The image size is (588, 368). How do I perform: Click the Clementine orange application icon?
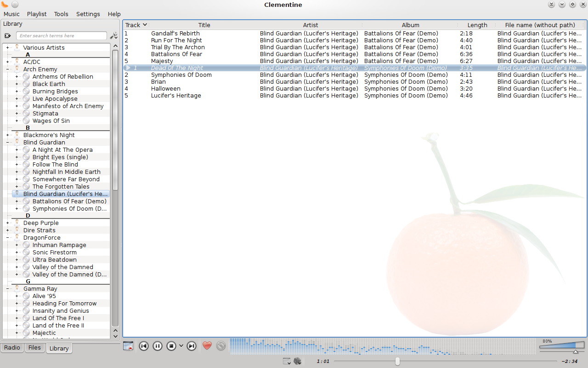pos(5,5)
